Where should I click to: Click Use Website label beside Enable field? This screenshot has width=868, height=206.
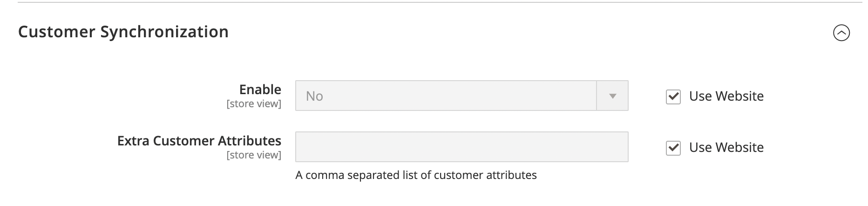tap(726, 96)
